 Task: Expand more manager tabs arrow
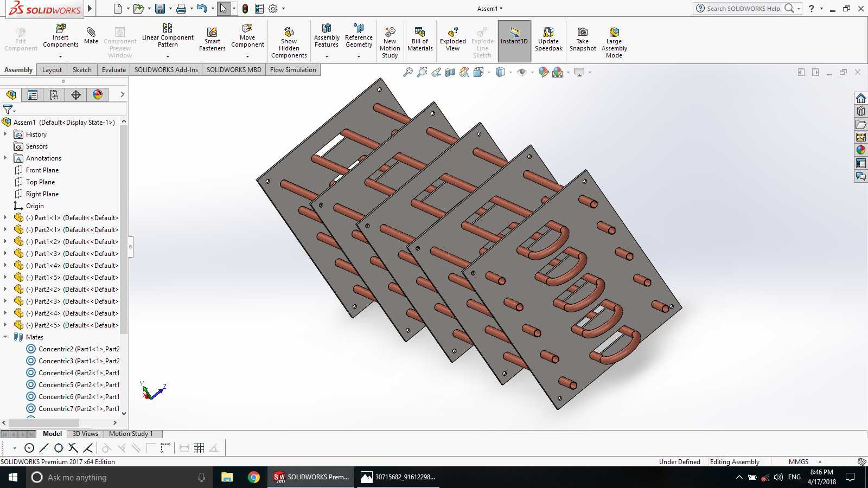122,94
